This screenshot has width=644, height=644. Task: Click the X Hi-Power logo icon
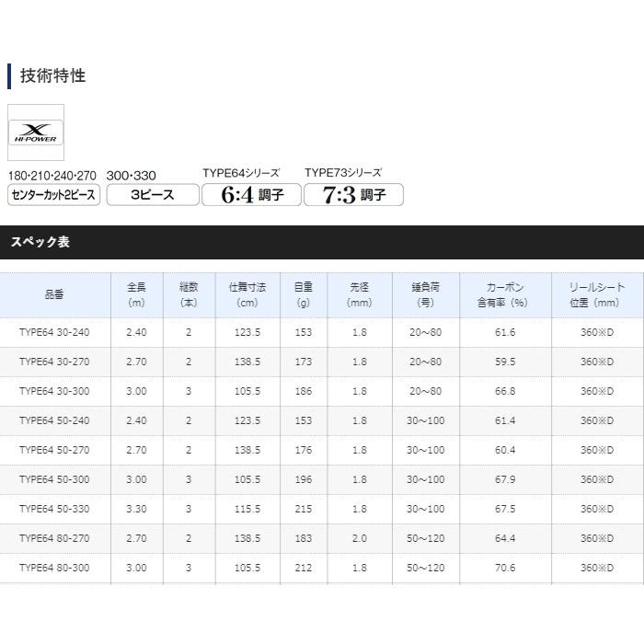(36, 132)
